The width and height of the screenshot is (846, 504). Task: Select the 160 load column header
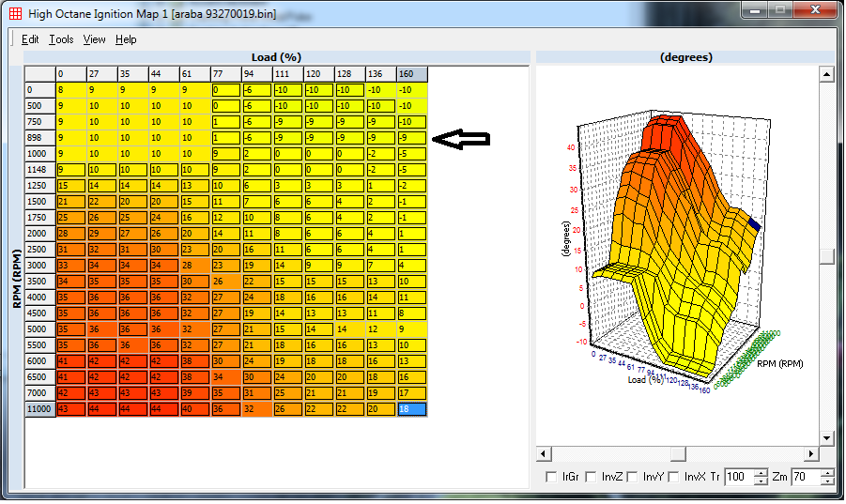click(411, 74)
